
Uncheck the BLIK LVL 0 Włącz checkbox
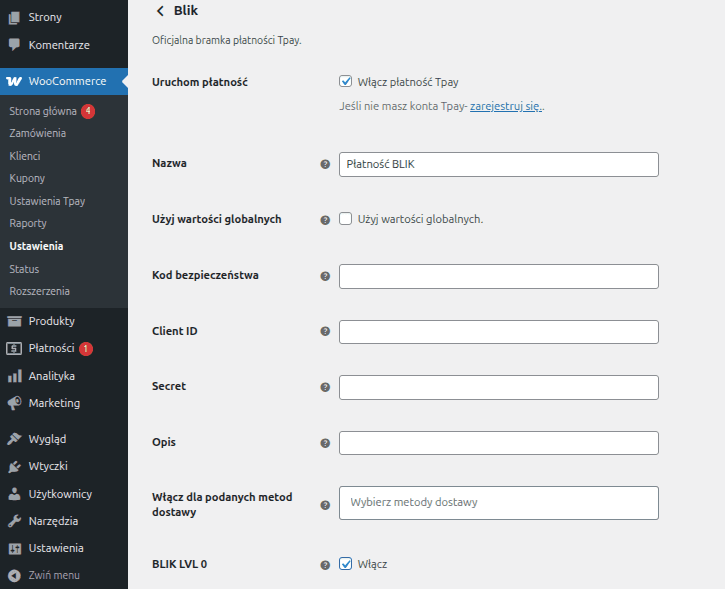tap(346, 564)
